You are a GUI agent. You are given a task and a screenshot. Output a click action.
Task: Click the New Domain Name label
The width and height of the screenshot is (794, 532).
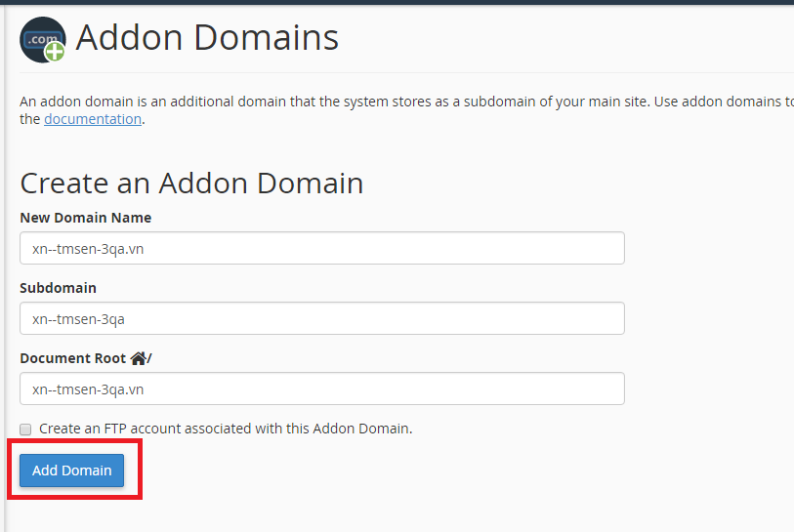coord(86,218)
